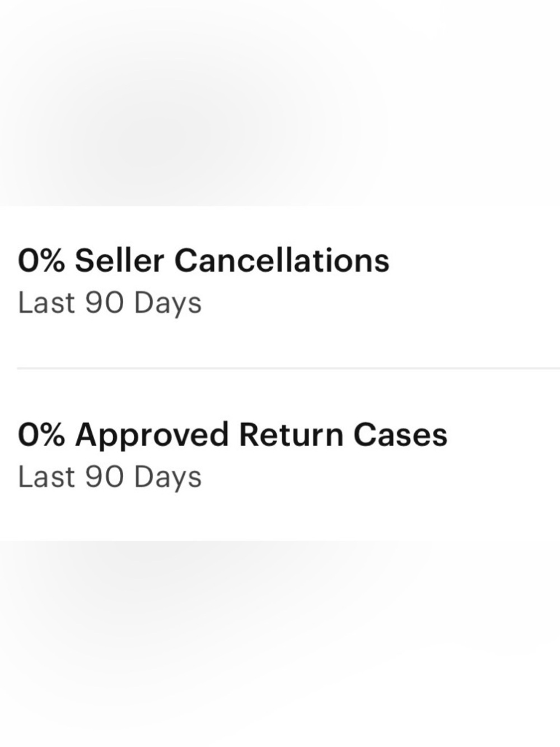This screenshot has width=560, height=747.
Task: Click "Days" below the Seller Cancellations heading
Action: [167, 304]
